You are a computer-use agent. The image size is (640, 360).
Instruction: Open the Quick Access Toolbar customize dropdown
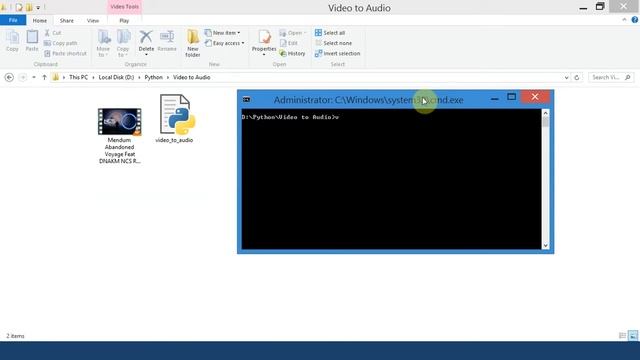tap(38, 7)
